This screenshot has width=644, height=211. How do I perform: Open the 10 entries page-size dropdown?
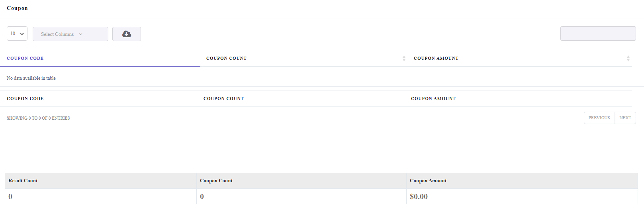coord(17,34)
